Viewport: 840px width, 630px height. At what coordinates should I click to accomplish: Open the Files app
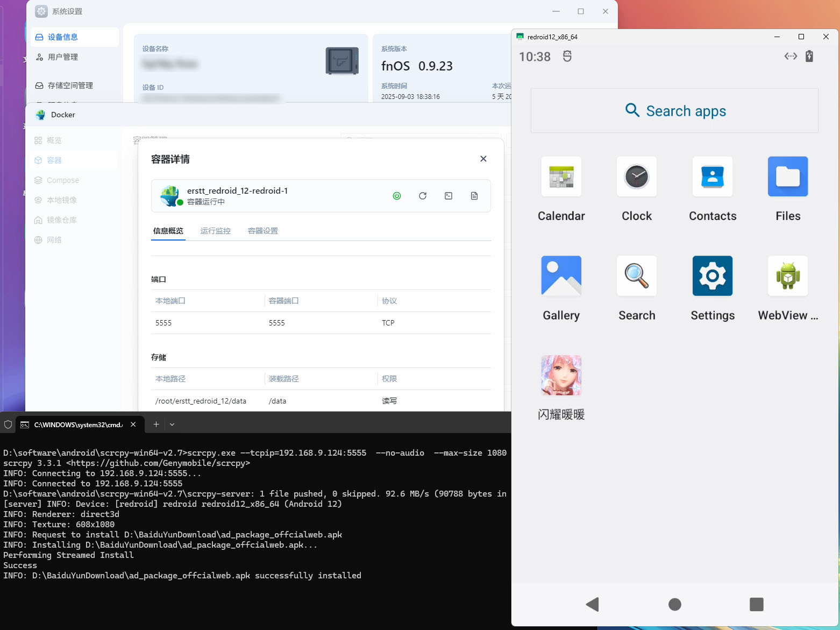787,177
